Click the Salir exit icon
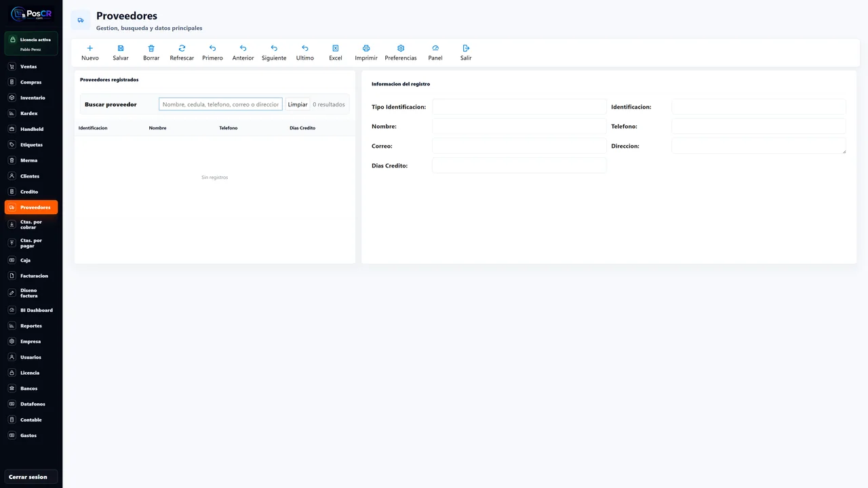868x488 pixels. click(x=466, y=48)
